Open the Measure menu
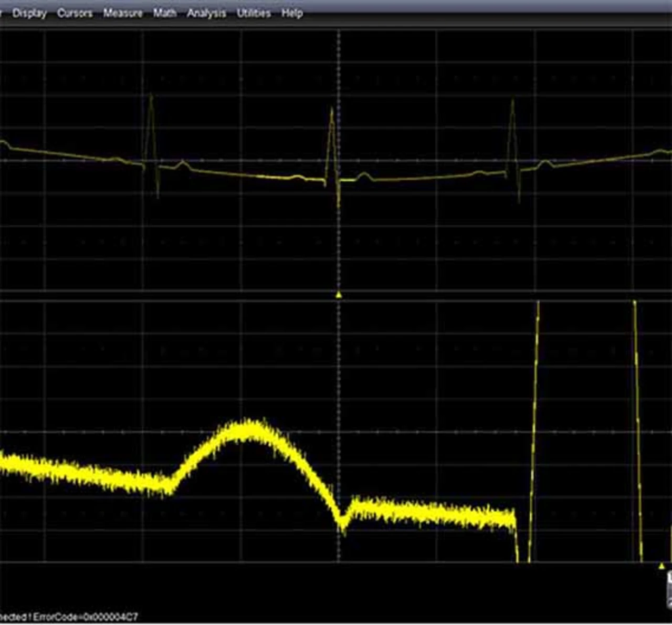 [122, 13]
